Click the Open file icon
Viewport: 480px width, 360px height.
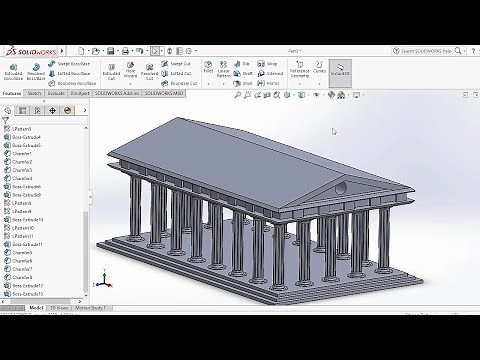(96, 51)
